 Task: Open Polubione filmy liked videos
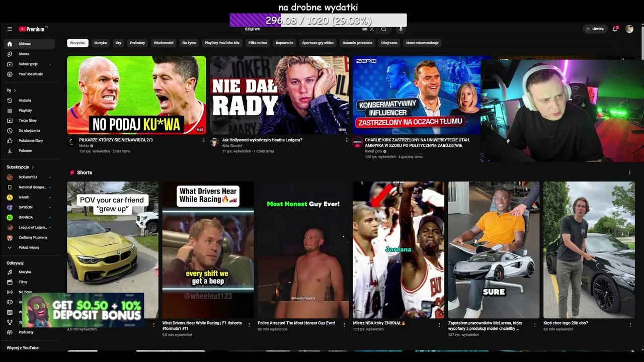(29, 141)
